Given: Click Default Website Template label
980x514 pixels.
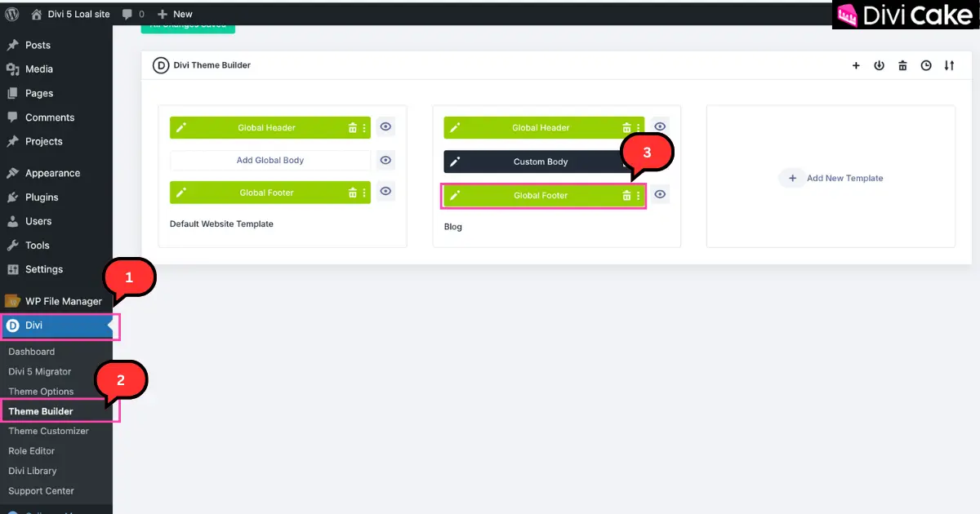Looking at the screenshot, I should point(221,224).
